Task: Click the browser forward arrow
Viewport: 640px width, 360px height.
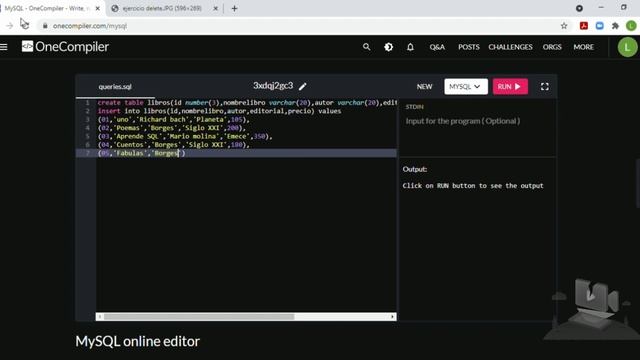Action: click(x=9, y=26)
